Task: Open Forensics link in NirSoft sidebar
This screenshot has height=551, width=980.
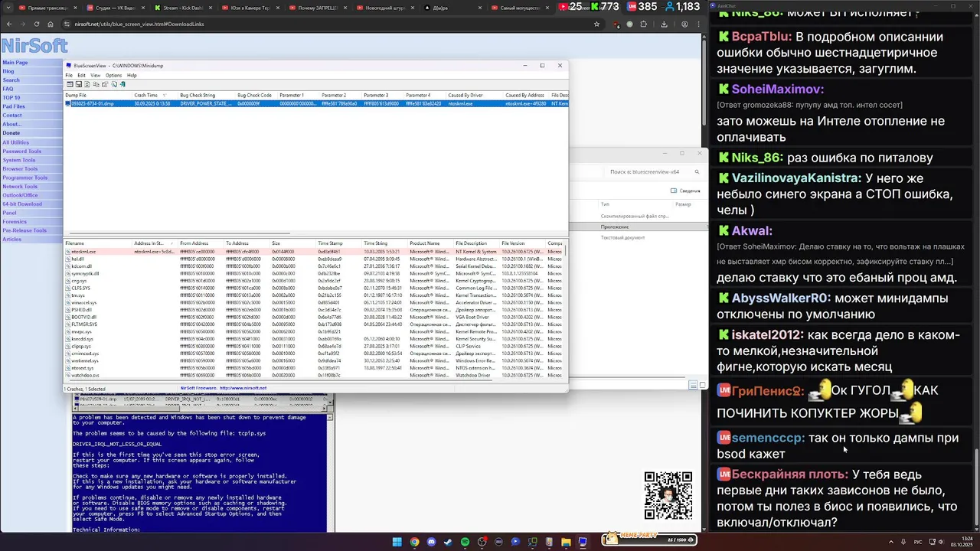Action: [15, 221]
